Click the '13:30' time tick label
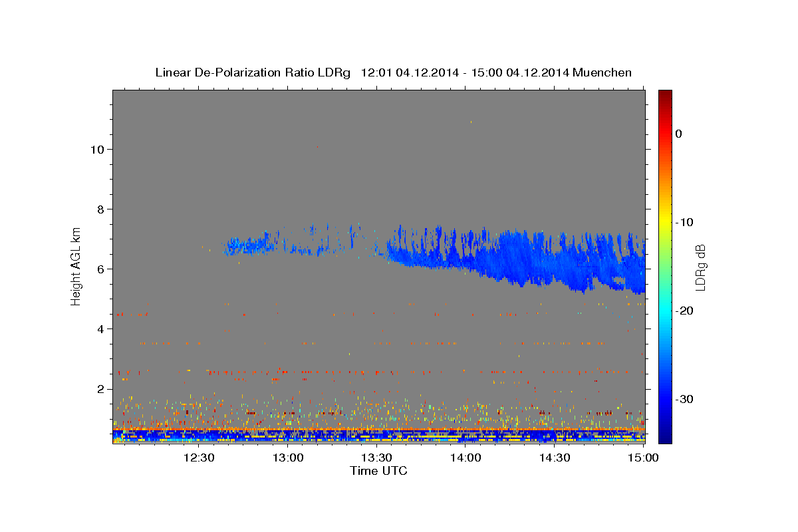This screenshot has height=532, width=798. click(377, 458)
